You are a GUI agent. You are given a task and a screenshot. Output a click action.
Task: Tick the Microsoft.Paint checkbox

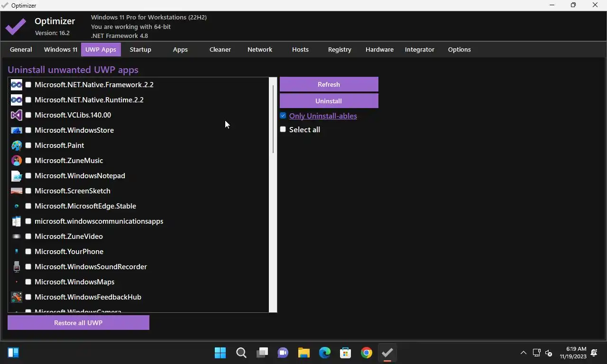(x=28, y=146)
